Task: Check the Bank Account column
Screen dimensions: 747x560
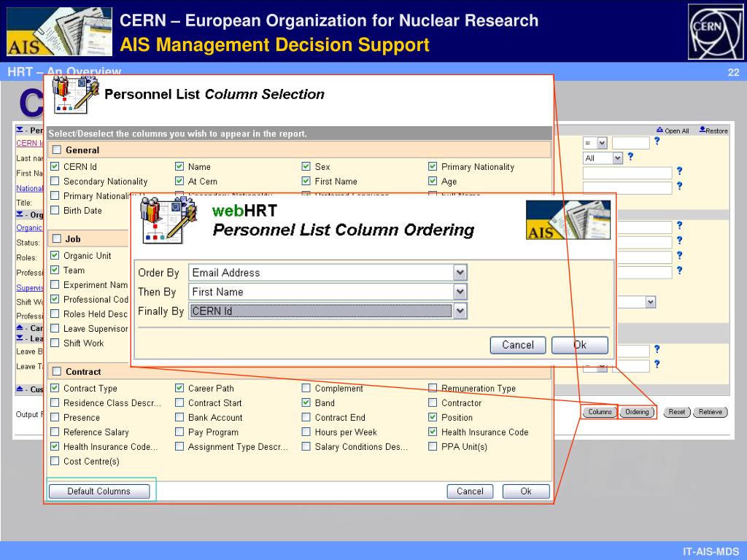Action: [179, 417]
